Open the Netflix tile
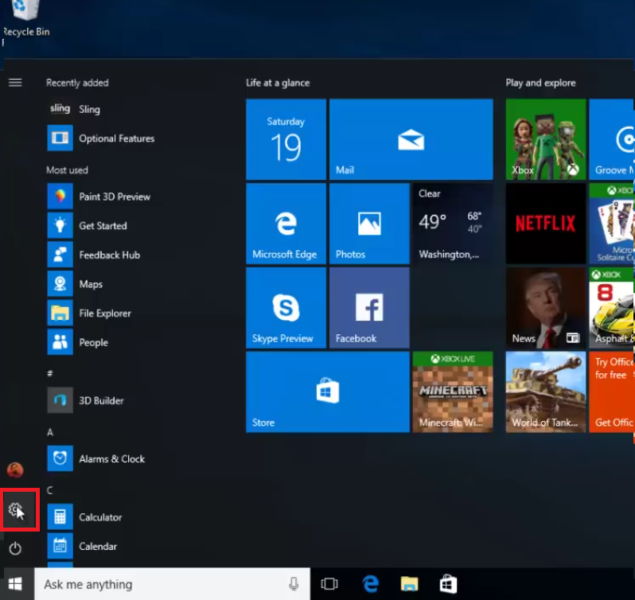The width and height of the screenshot is (635, 600). point(546,223)
